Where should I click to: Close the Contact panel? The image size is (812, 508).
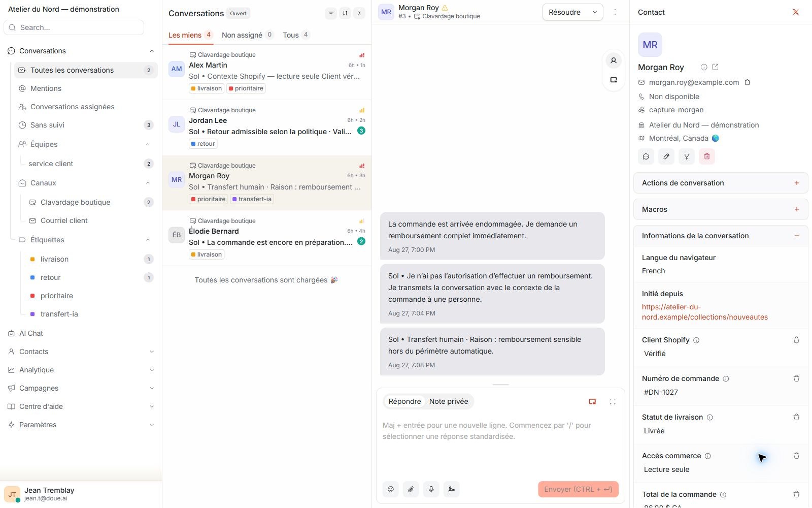796,12
